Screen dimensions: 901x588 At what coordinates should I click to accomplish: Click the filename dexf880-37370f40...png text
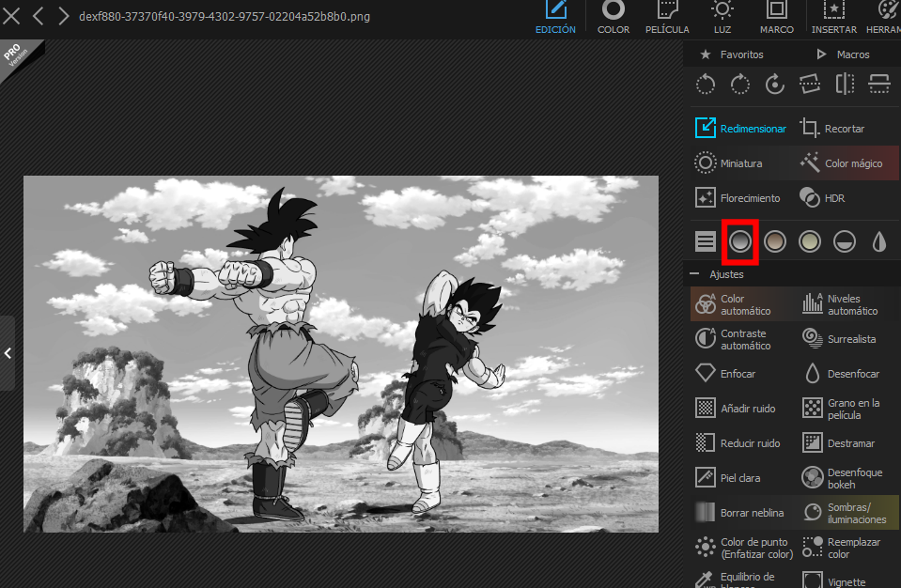click(225, 17)
